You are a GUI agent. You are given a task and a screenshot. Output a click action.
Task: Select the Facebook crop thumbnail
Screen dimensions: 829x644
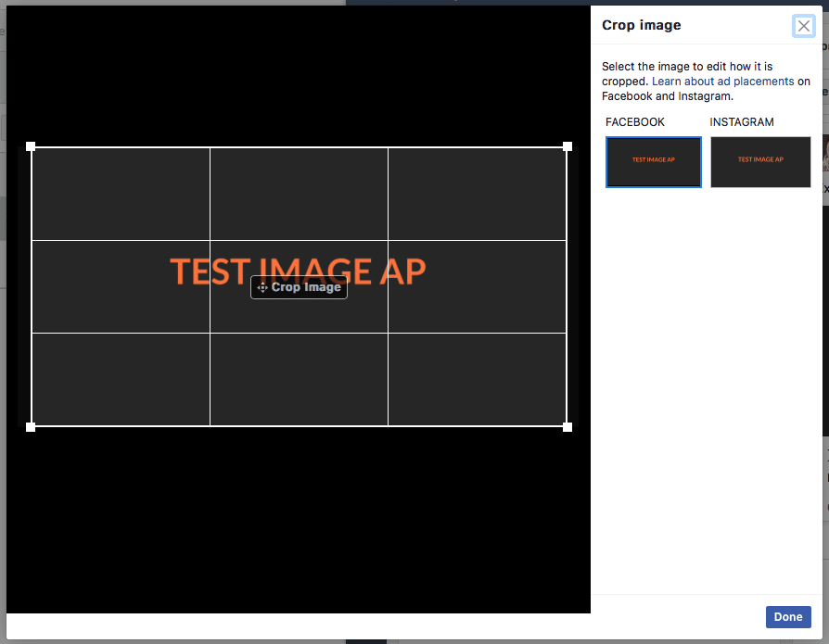coord(654,162)
